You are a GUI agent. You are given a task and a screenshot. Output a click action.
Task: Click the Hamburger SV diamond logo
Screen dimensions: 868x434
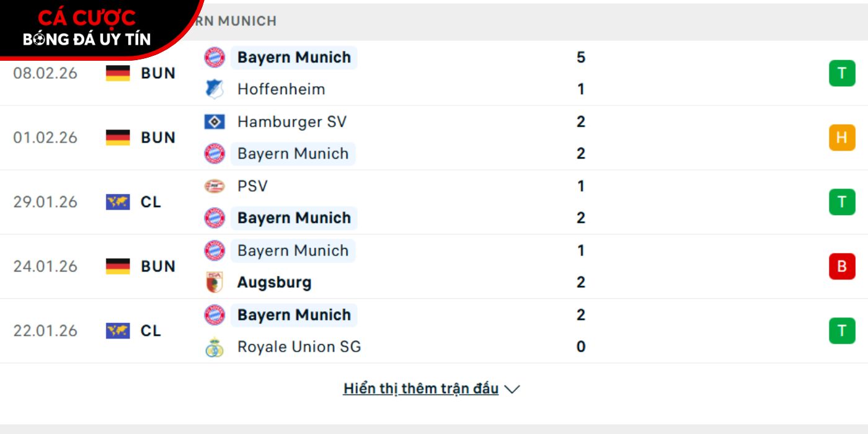click(x=213, y=122)
